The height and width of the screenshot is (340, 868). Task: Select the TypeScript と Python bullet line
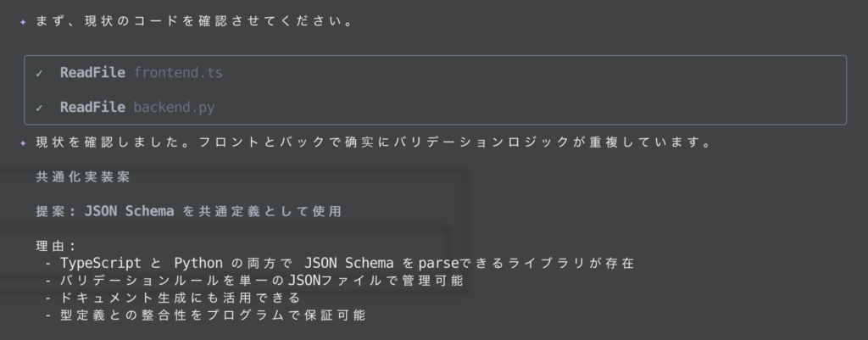click(x=339, y=263)
